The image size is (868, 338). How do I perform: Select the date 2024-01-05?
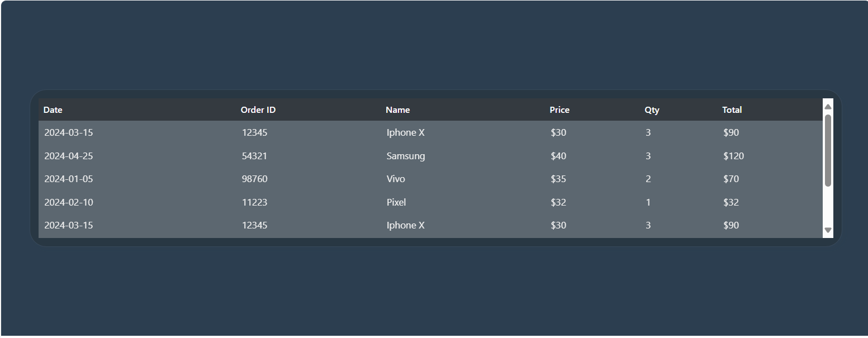[x=69, y=179]
